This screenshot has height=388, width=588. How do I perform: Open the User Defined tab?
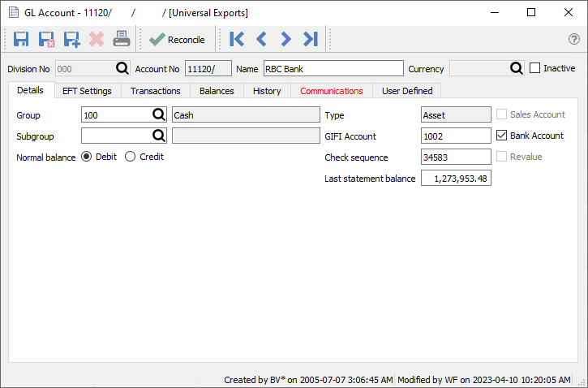(407, 91)
